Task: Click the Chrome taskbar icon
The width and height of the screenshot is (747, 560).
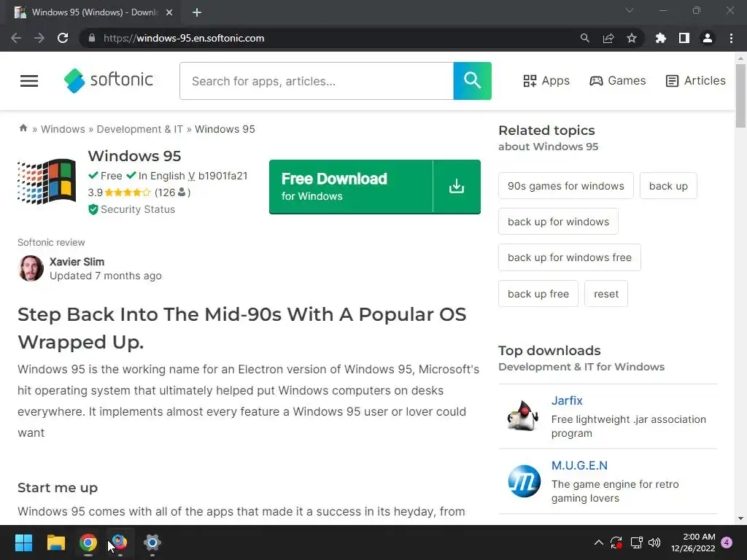Action: (88, 542)
